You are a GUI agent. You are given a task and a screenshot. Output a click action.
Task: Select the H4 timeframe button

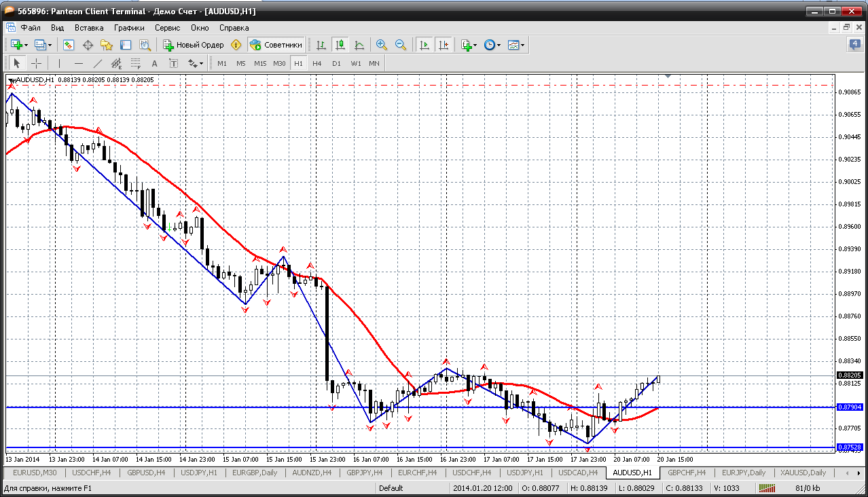[x=317, y=63]
